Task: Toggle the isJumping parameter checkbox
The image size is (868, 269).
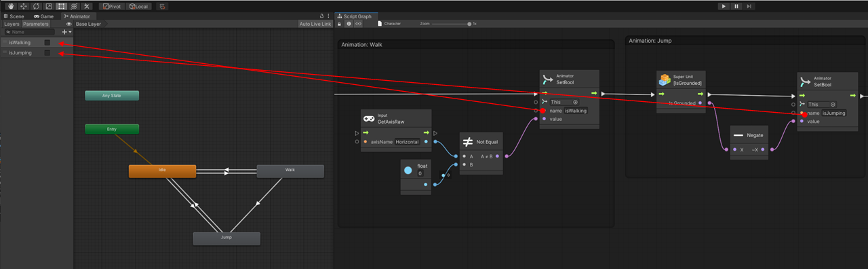Action: [x=47, y=53]
